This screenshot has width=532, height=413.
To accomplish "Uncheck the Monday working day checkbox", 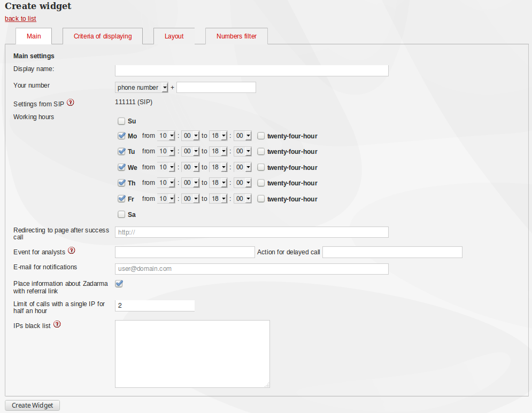I will click(121, 136).
